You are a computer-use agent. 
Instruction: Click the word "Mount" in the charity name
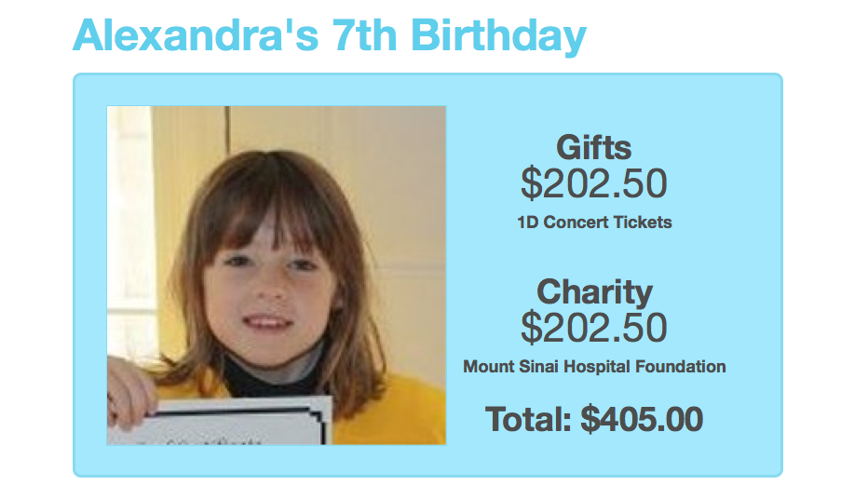487,367
